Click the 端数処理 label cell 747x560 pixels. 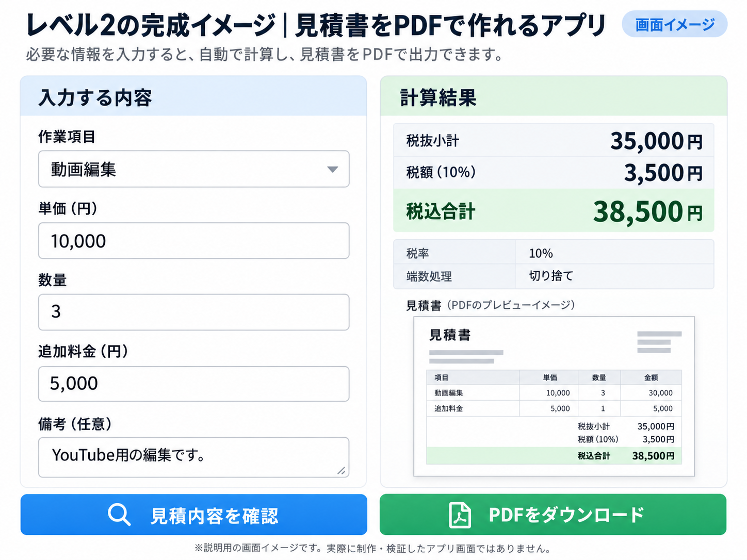454,276
